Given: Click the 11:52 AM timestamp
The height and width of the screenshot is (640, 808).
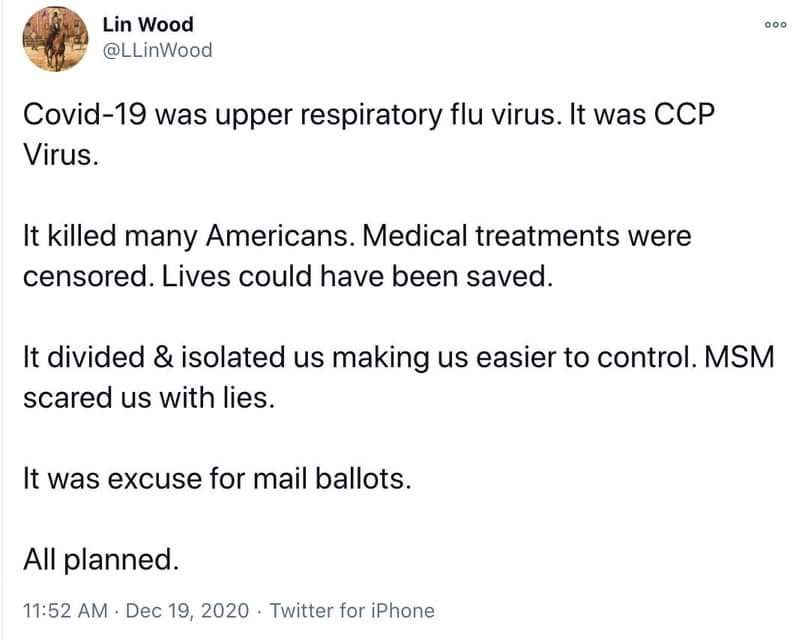Looking at the screenshot, I should point(65,611).
